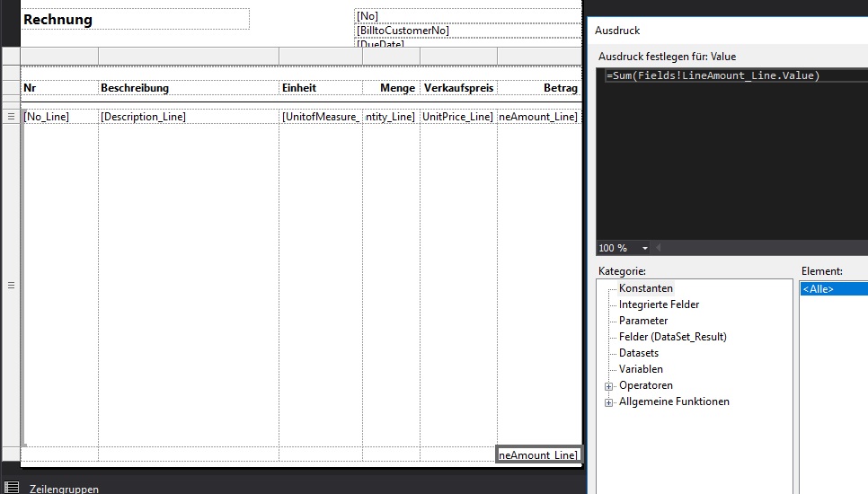Click the Rechnung title textbox
This screenshot has width=868, height=494.
[x=136, y=20]
